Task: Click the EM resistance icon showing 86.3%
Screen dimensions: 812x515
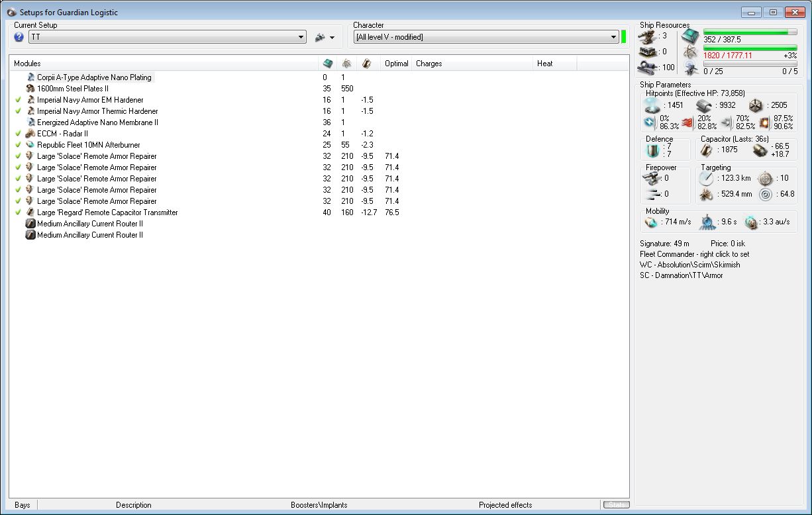Action: pos(650,122)
